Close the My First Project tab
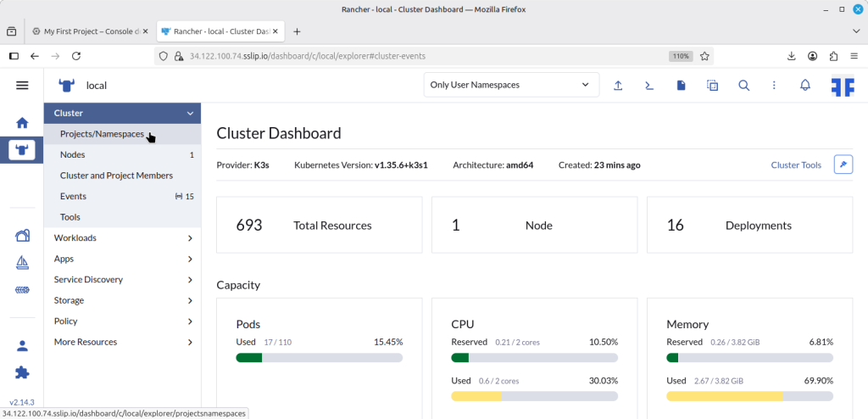The width and height of the screenshot is (868, 419). pyautogui.click(x=146, y=31)
